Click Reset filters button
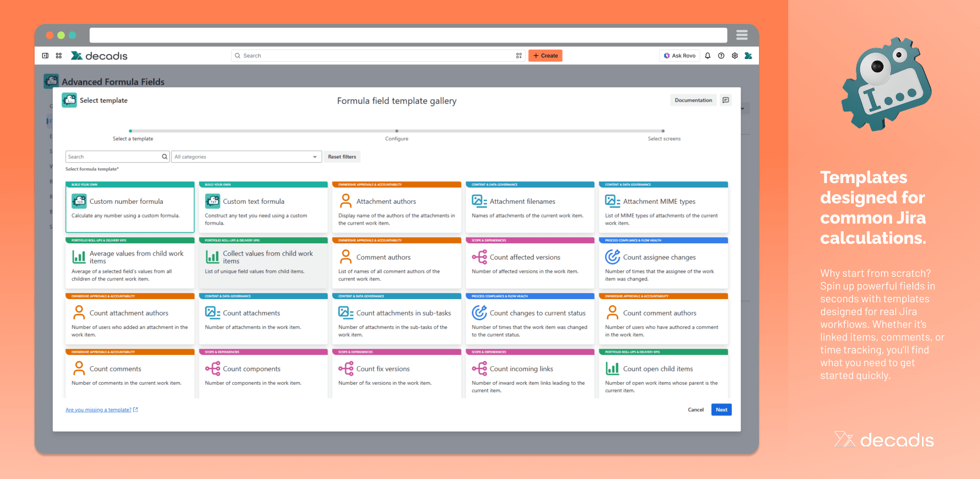This screenshot has width=980, height=479. click(x=342, y=156)
